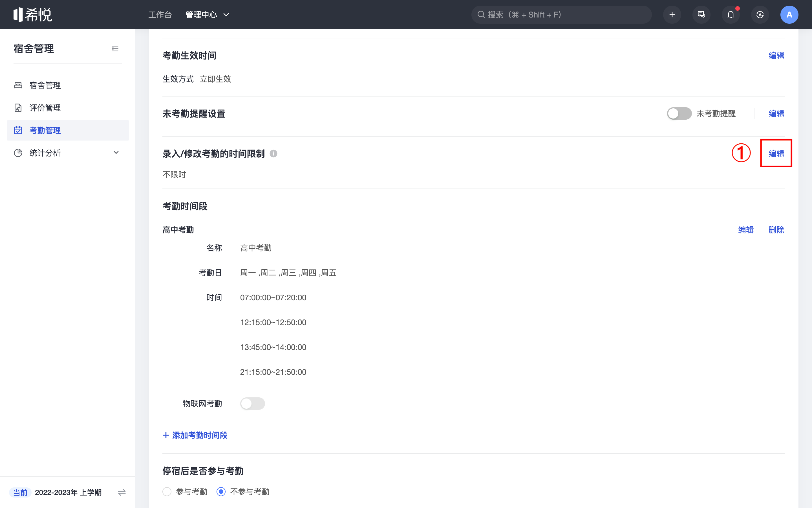Toggle the 未考勤提醒 switch
812x508 pixels.
[679, 113]
